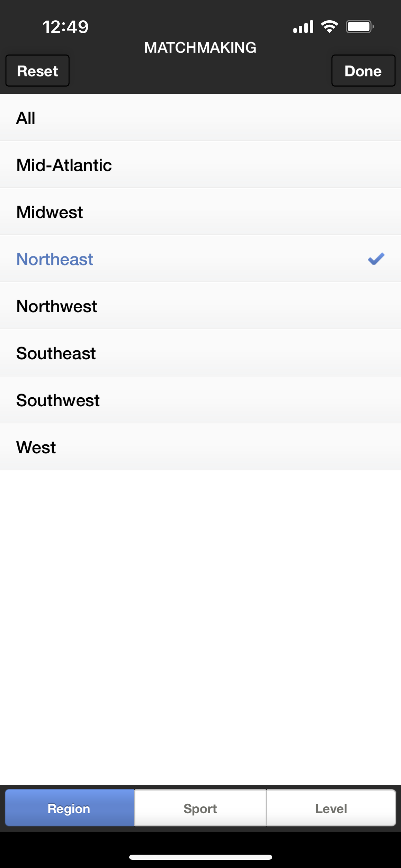This screenshot has width=401, height=868.
Task: Tap the Wi-Fi status icon
Action: coord(329,26)
